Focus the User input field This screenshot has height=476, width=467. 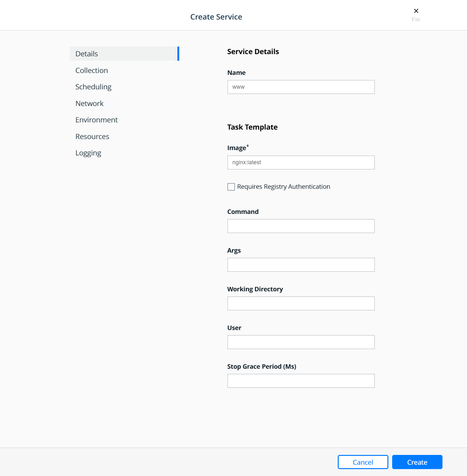(301, 342)
